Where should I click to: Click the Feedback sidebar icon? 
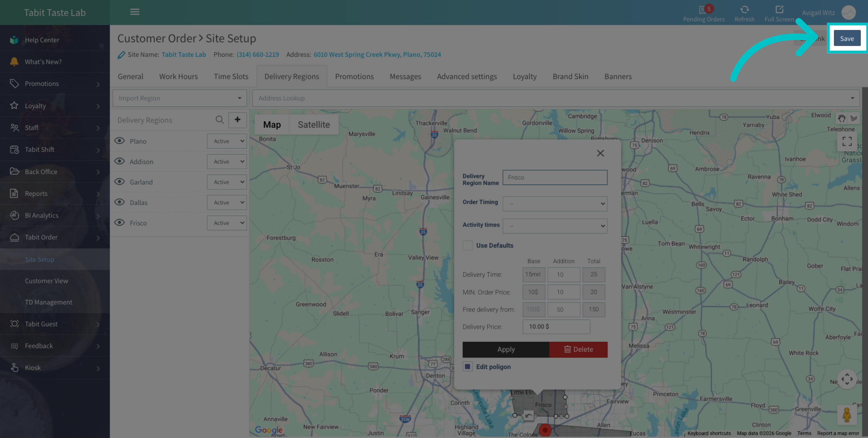point(14,346)
